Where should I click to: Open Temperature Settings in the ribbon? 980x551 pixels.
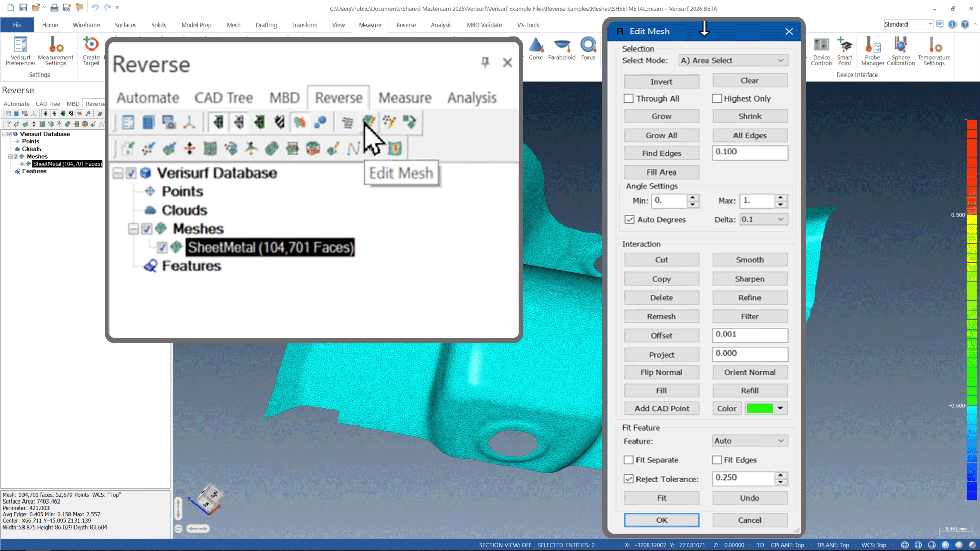934,51
